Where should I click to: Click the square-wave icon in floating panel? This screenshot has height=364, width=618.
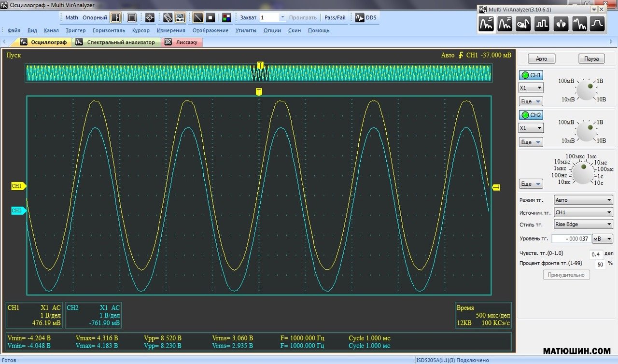(542, 24)
